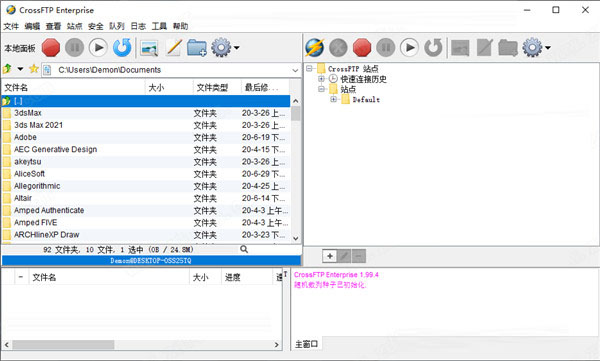Click the queue 进度 column header
600x361 pixels.
[x=246, y=278]
